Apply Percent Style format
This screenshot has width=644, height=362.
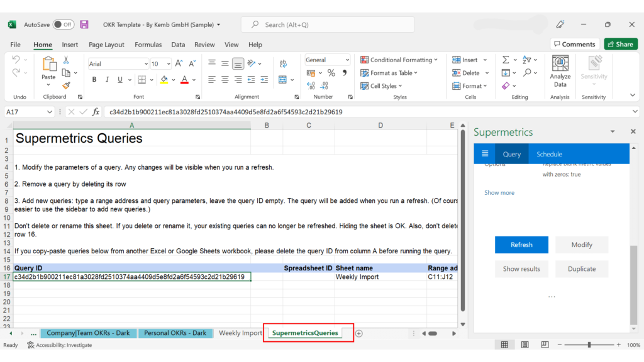[x=331, y=73]
